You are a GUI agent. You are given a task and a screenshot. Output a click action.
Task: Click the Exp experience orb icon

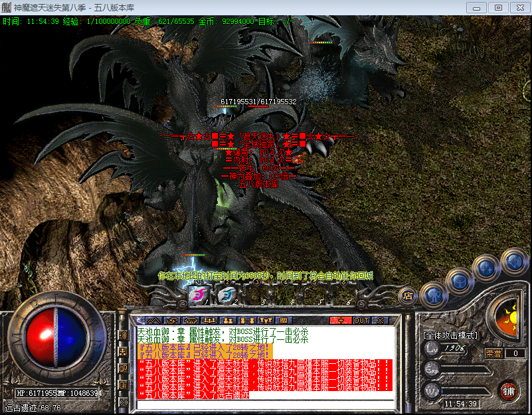click(432, 370)
